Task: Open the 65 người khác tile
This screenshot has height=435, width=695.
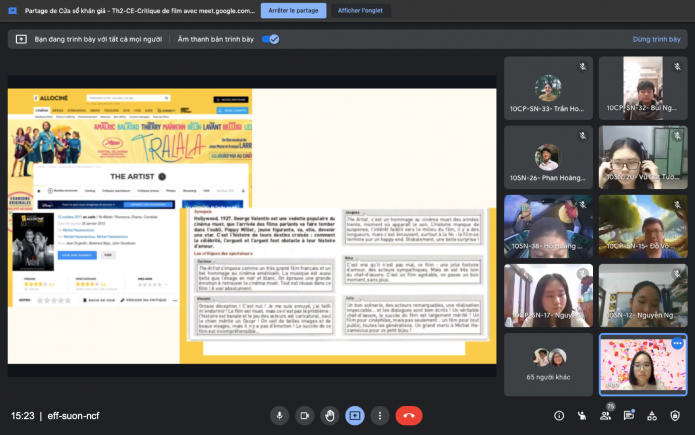Action: click(548, 364)
